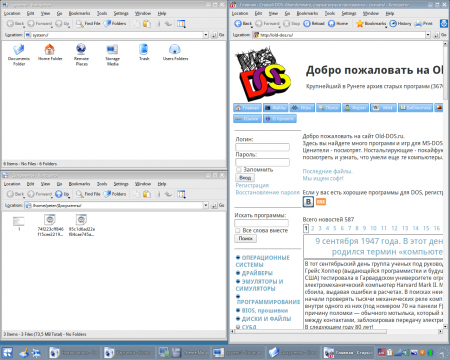Image resolution: width=450 pixels, height=360 pixels.
Task: Open the Settings menu in Documents window
Action: (x=121, y=184)
